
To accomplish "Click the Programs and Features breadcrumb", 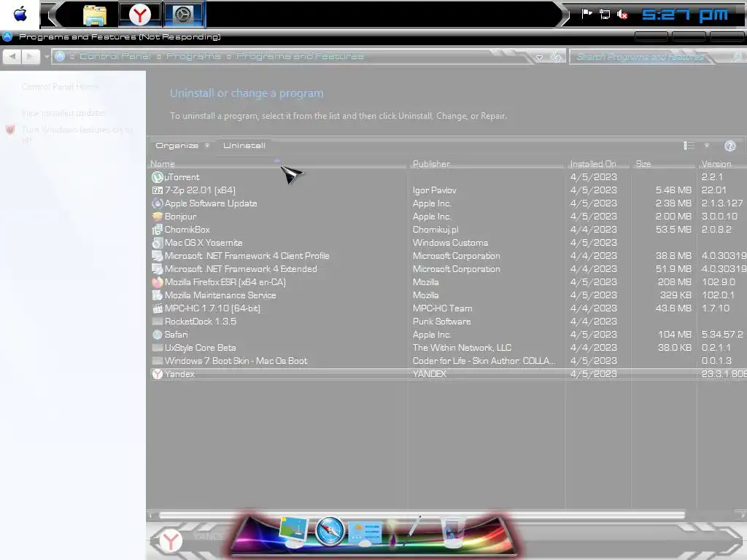I will (300, 56).
